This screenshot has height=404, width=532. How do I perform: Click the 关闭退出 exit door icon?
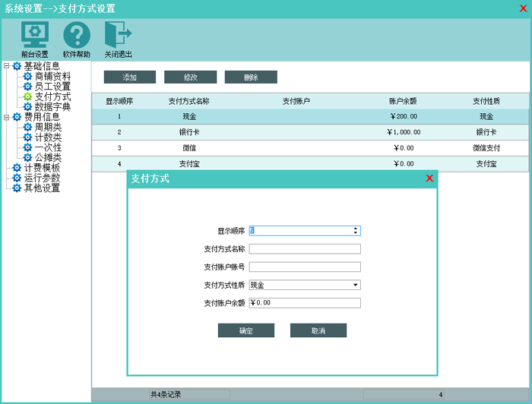click(118, 35)
